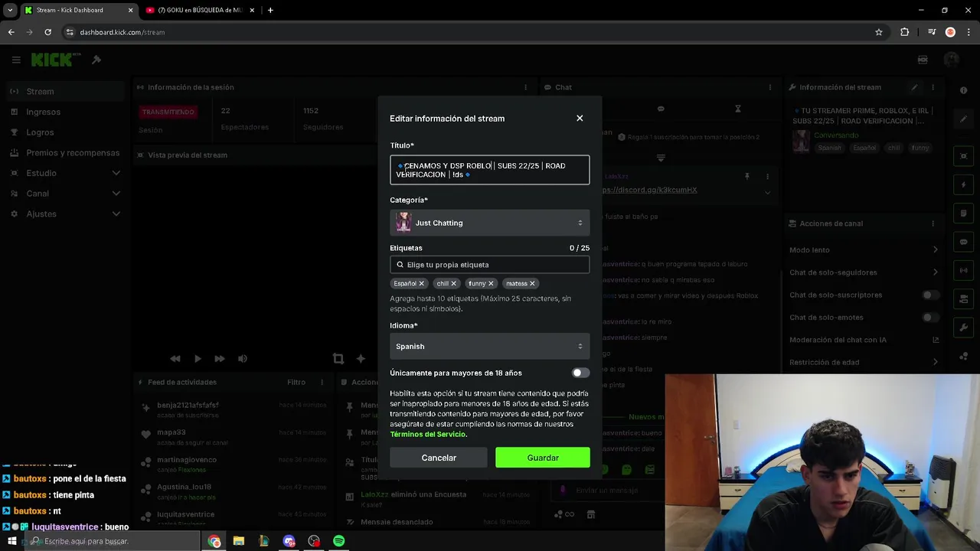Viewport: 980px width, 551px height.
Task: Click the camera icon in right rail
Action: pyautogui.click(x=963, y=298)
